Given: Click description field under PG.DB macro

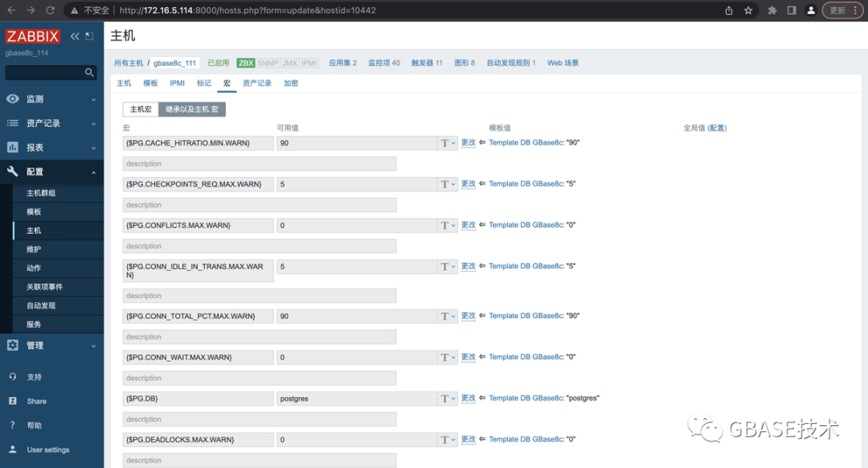Looking at the screenshot, I should 259,419.
